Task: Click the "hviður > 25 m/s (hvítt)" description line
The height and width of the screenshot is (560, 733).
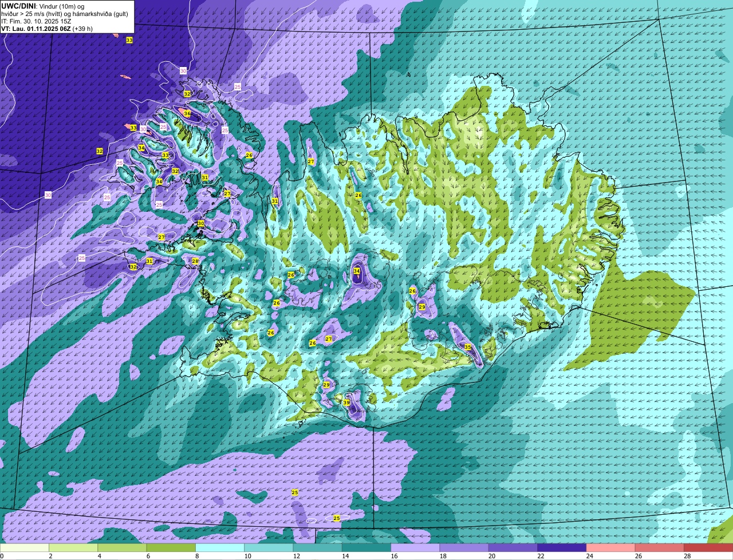Action: [x=33, y=14]
